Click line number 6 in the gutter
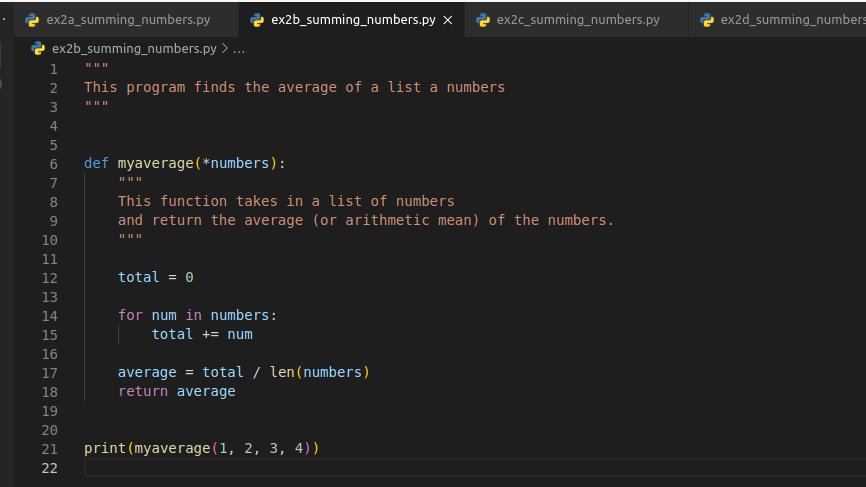Image resolution: width=866 pixels, height=487 pixels. click(x=54, y=164)
